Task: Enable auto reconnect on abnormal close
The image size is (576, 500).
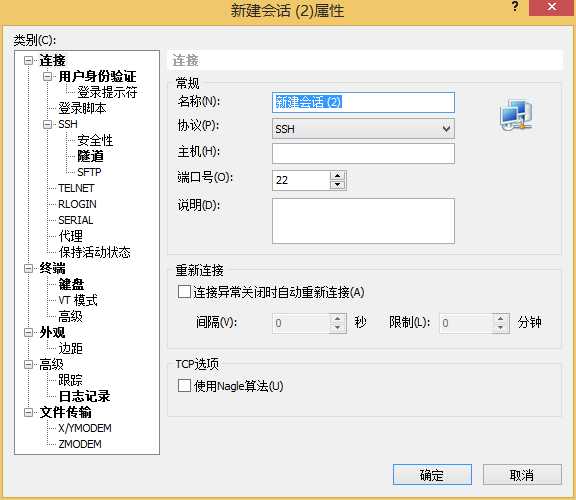Action: [184, 292]
